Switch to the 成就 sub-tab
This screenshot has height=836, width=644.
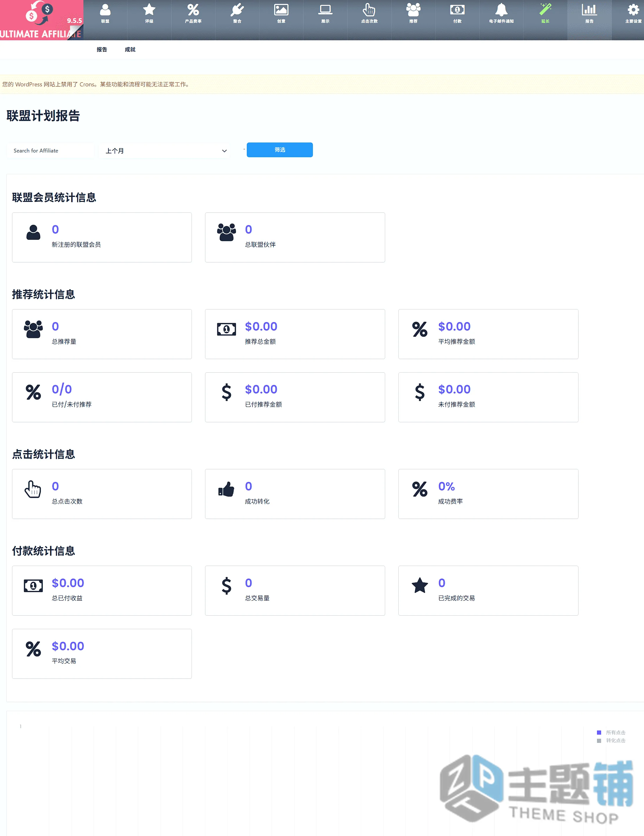[130, 49]
